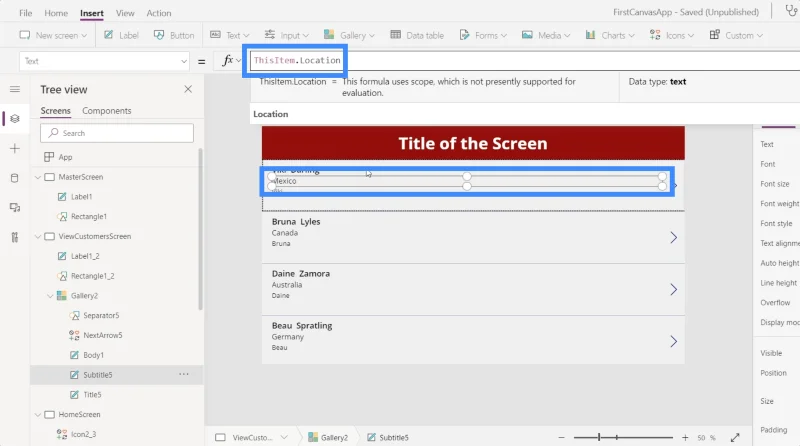Click Gallery2 in the breadcrumb bar
This screenshot has height=446, width=800.
click(329, 437)
